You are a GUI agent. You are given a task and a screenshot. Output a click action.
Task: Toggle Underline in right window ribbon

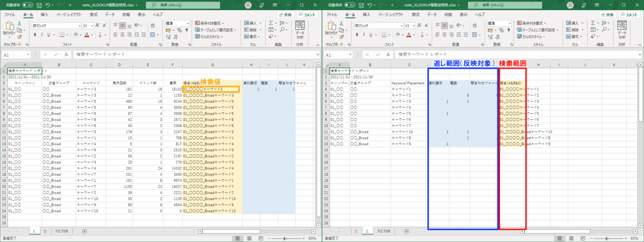(370, 34)
